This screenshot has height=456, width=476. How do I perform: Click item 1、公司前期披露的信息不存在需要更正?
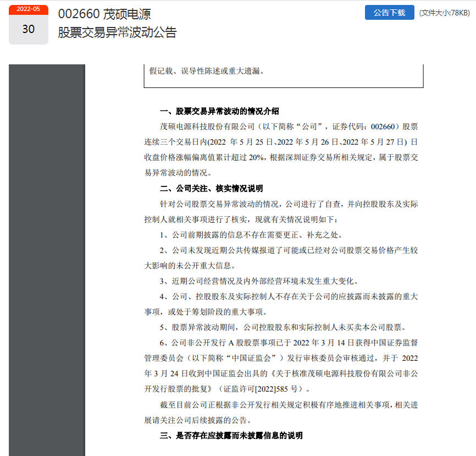click(x=252, y=235)
